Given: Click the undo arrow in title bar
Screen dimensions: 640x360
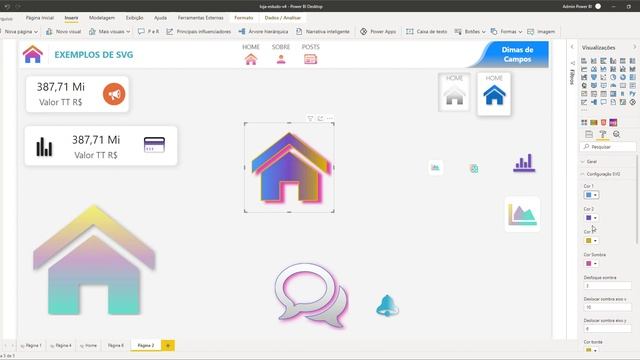Looking at the screenshot, I should pyautogui.click(x=7, y=7).
